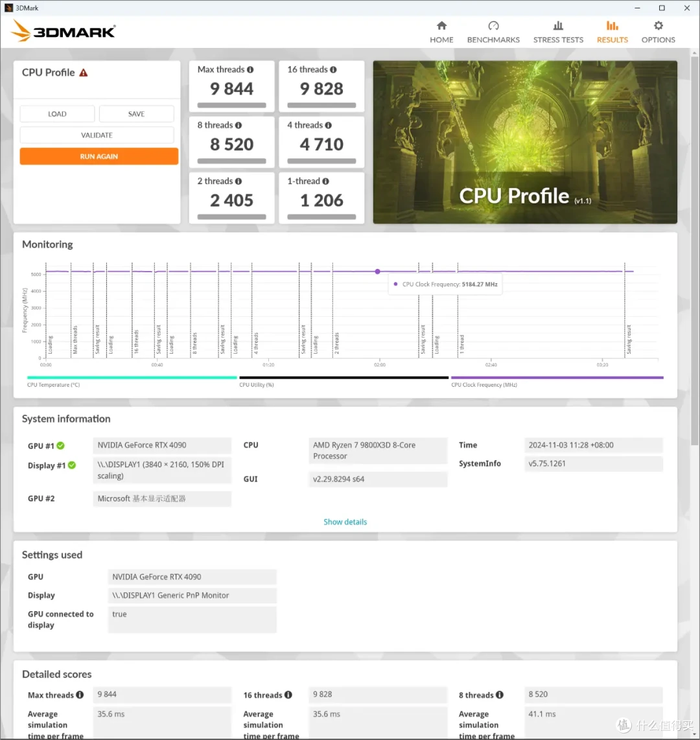
Task: Click the CPU Profile v1.1 banner image
Action: click(x=525, y=142)
